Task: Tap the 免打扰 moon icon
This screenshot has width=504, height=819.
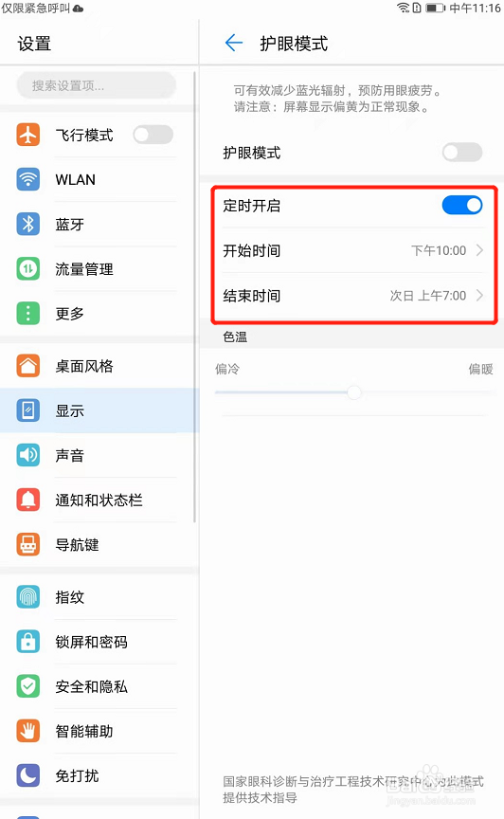Action: click(28, 775)
